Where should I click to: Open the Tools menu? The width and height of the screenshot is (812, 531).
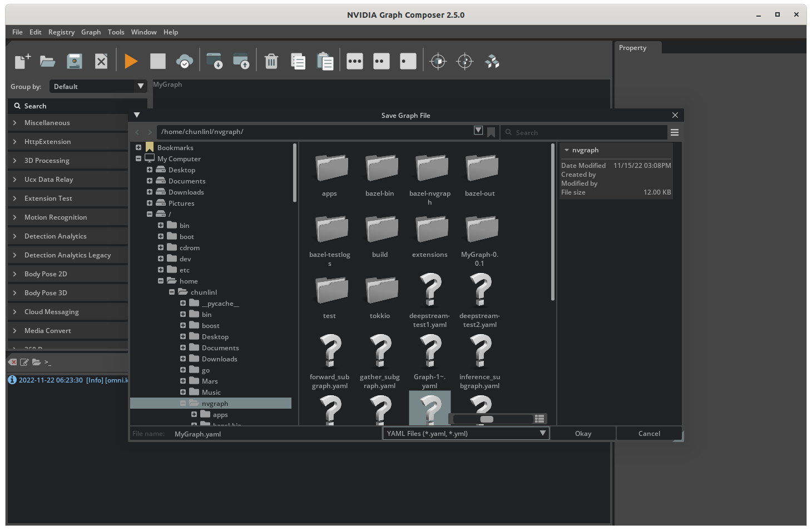click(x=116, y=32)
